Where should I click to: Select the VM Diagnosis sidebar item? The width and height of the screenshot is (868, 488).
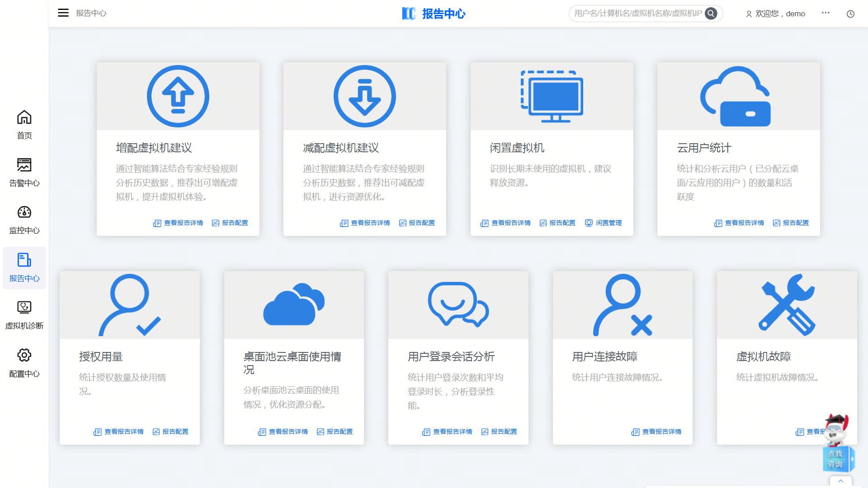tap(24, 314)
